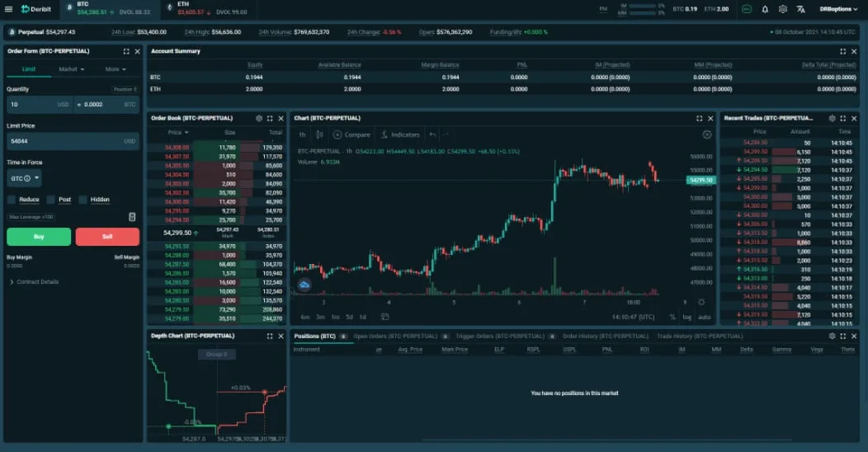Switch to Positions (BTC) tab
The width and height of the screenshot is (868, 452).
[315, 337]
